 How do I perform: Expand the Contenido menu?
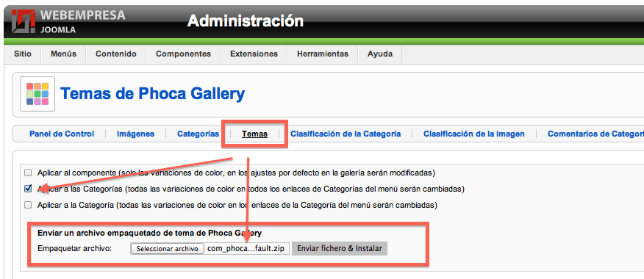116,54
